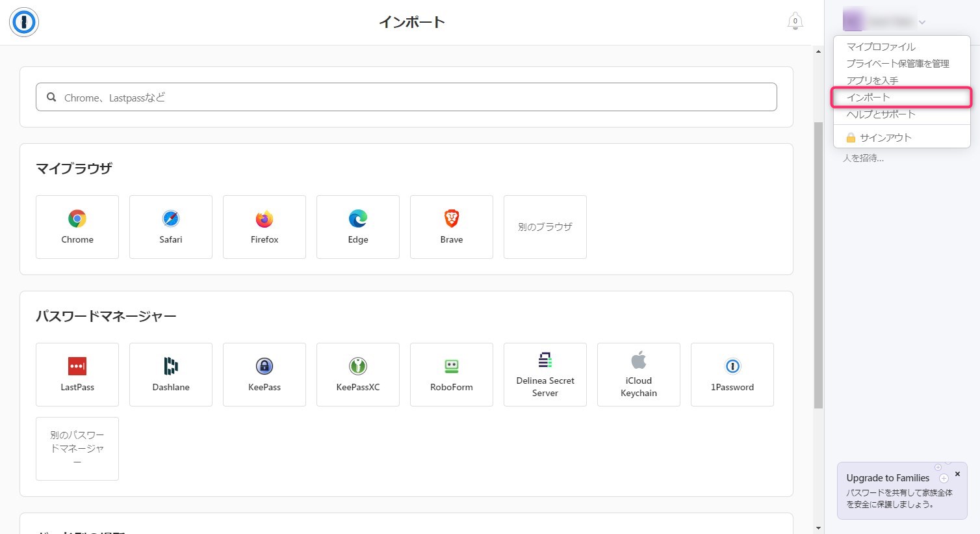Pick Edge browser for import
The width and height of the screenshot is (980, 534).
358,227
